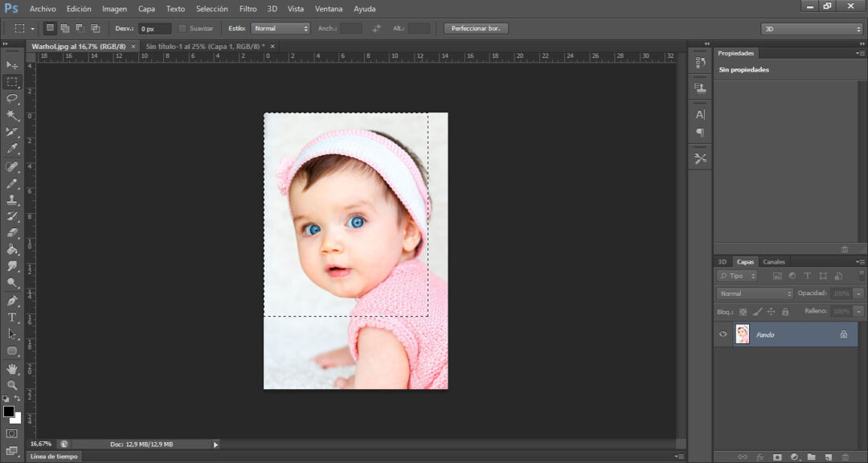The height and width of the screenshot is (463, 868).
Task: Choose Intersect with selection mode
Action: [x=95, y=28]
